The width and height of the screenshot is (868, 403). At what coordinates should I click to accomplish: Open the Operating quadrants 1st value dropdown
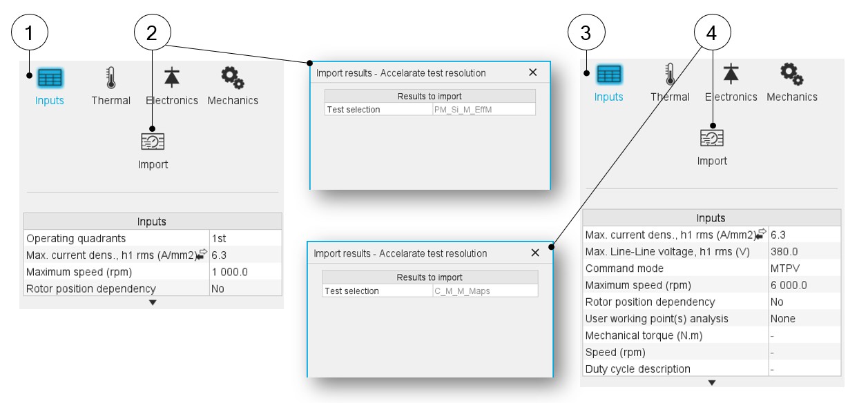pos(244,238)
